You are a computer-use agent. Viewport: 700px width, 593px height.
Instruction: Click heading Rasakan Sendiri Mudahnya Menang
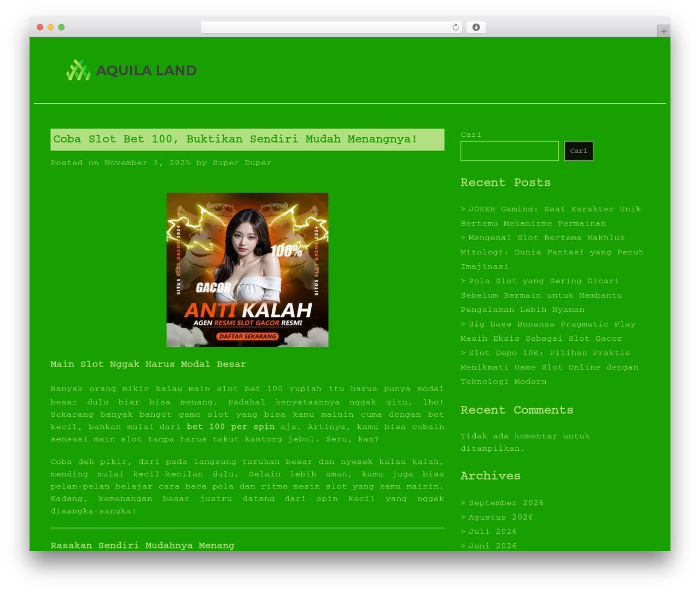click(142, 545)
